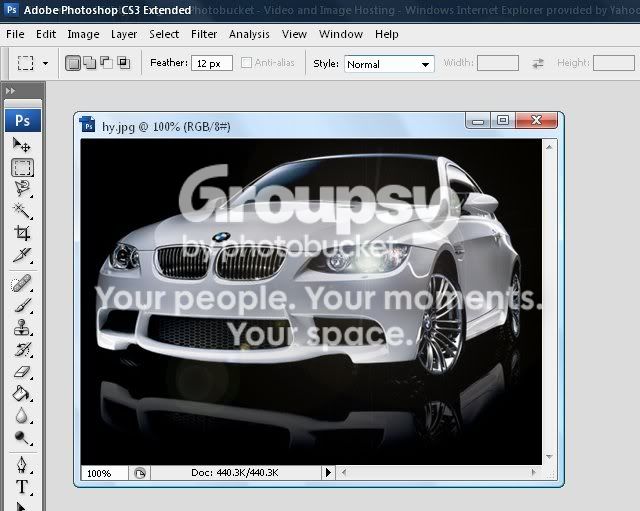Select the Paint Bucket tool
Image resolution: width=640 pixels, height=511 pixels.
(x=22, y=394)
